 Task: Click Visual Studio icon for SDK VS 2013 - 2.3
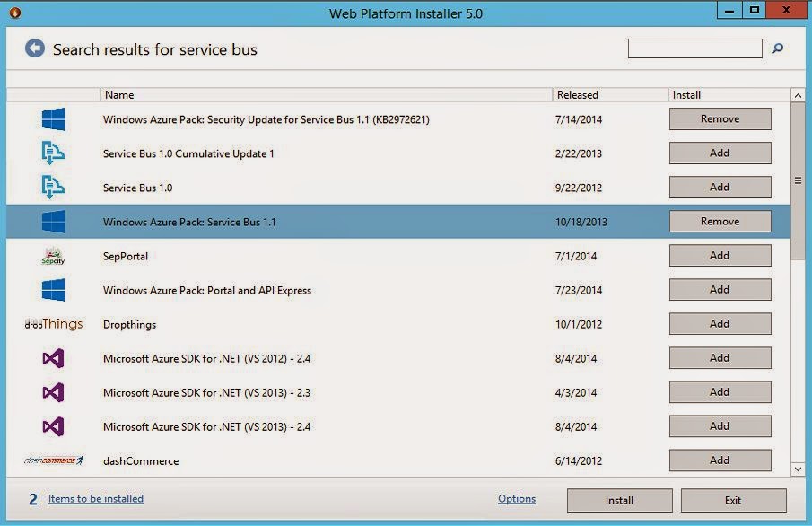(53, 392)
